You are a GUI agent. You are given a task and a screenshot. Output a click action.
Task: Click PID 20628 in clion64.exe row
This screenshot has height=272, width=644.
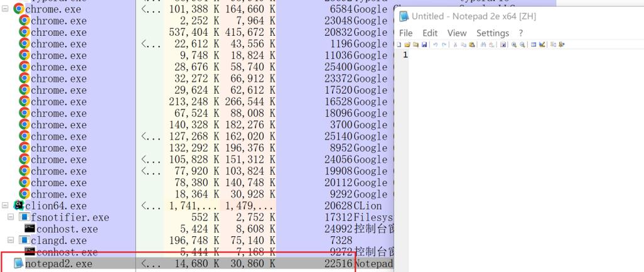(x=338, y=205)
